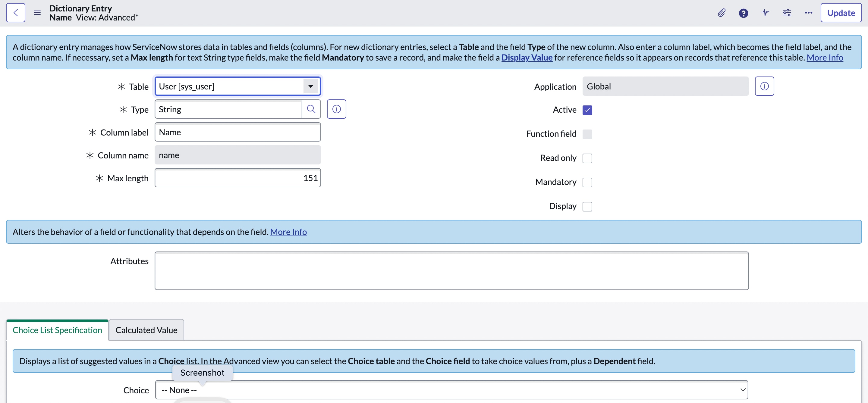Click the Application field Global

point(665,86)
